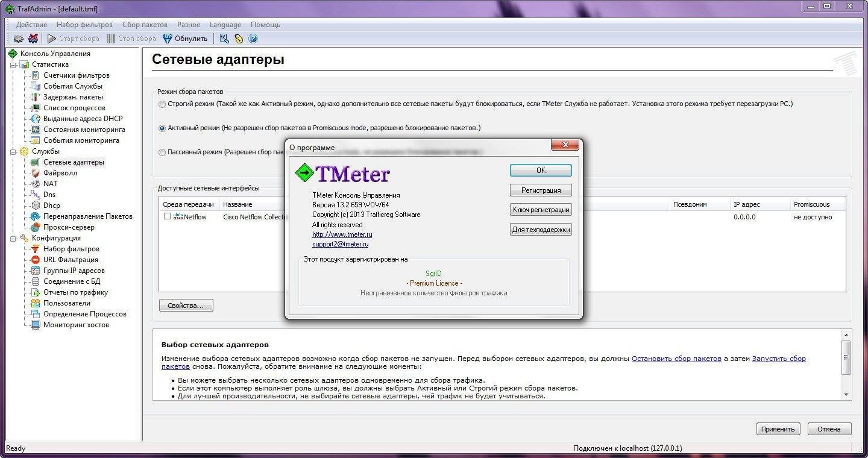Click the Свойства... button
The width and height of the screenshot is (868, 458).
[186, 306]
